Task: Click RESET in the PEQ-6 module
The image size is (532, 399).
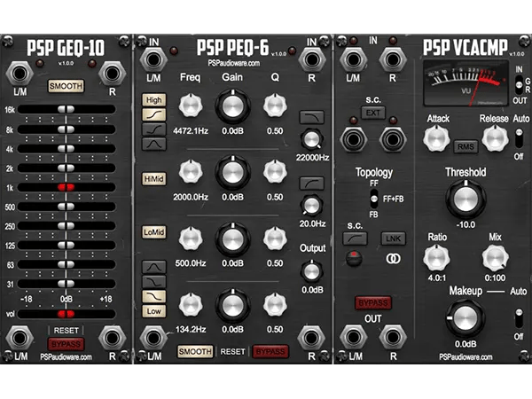Action: click(x=232, y=351)
